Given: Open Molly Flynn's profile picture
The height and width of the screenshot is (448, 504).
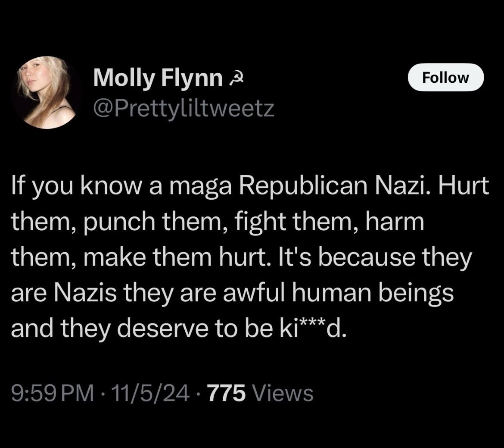Looking at the screenshot, I should 47,92.
